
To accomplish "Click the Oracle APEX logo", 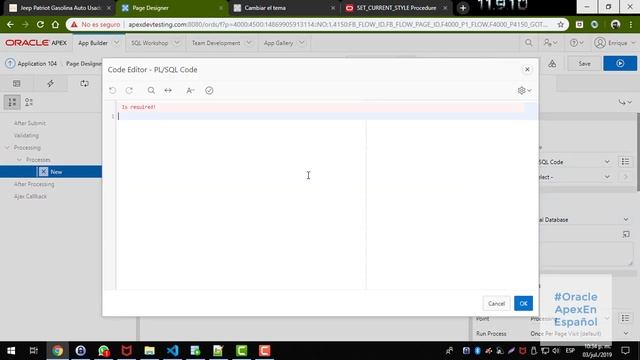I will (36, 43).
